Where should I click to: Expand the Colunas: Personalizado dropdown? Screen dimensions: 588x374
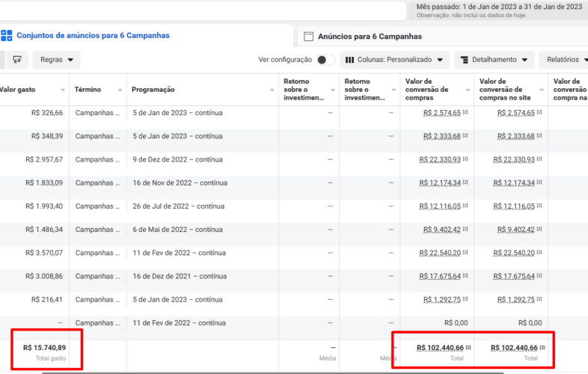click(394, 60)
